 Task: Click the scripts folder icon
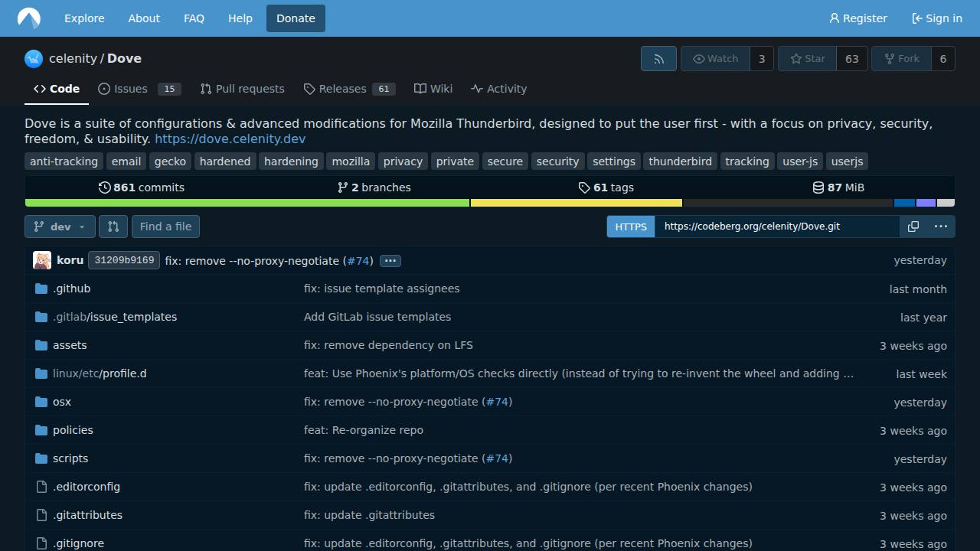click(41, 458)
